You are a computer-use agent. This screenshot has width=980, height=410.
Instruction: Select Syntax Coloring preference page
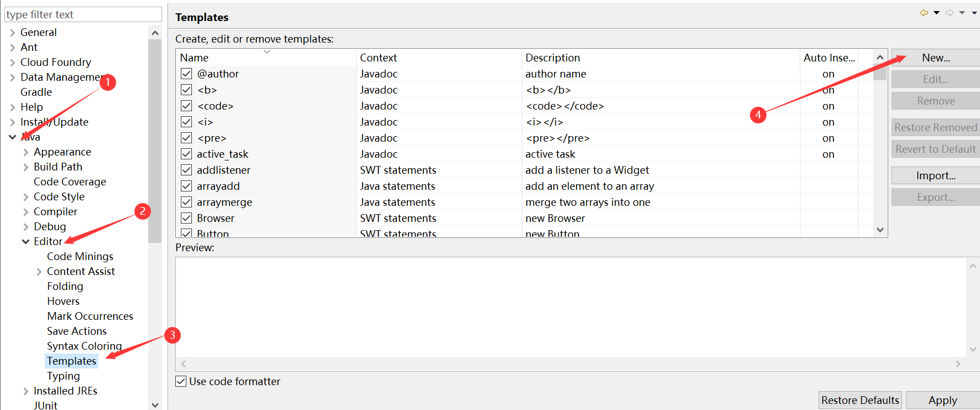84,346
